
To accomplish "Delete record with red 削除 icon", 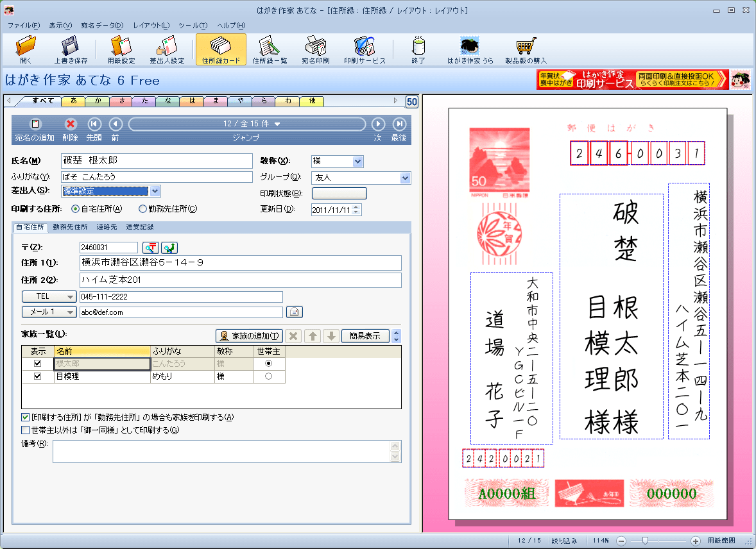I will click(x=71, y=124).
